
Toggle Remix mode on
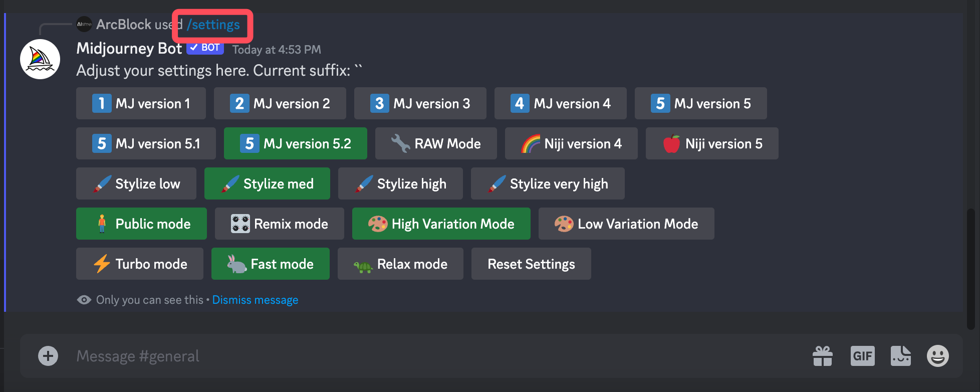pos(279,224)
